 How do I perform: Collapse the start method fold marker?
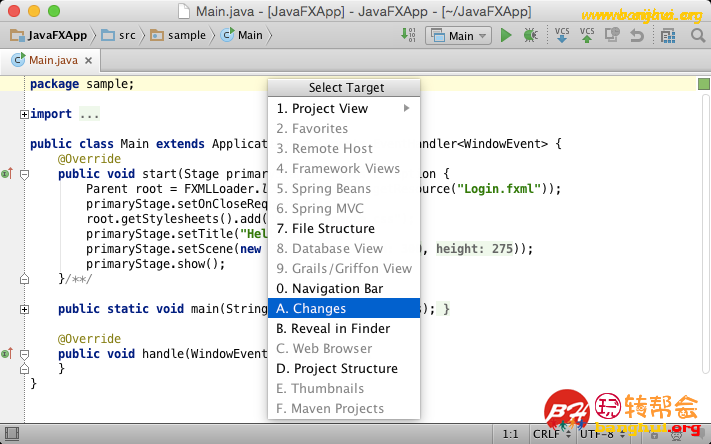[x=24, y=174]
